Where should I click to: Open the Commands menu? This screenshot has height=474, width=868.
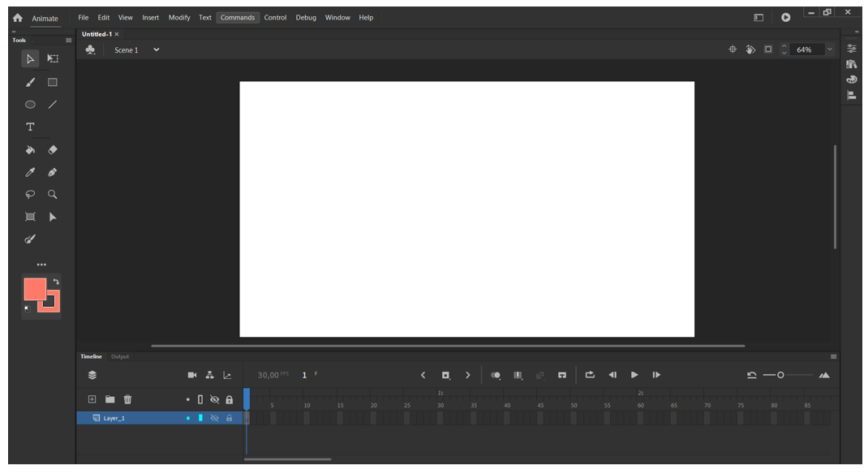238,18
